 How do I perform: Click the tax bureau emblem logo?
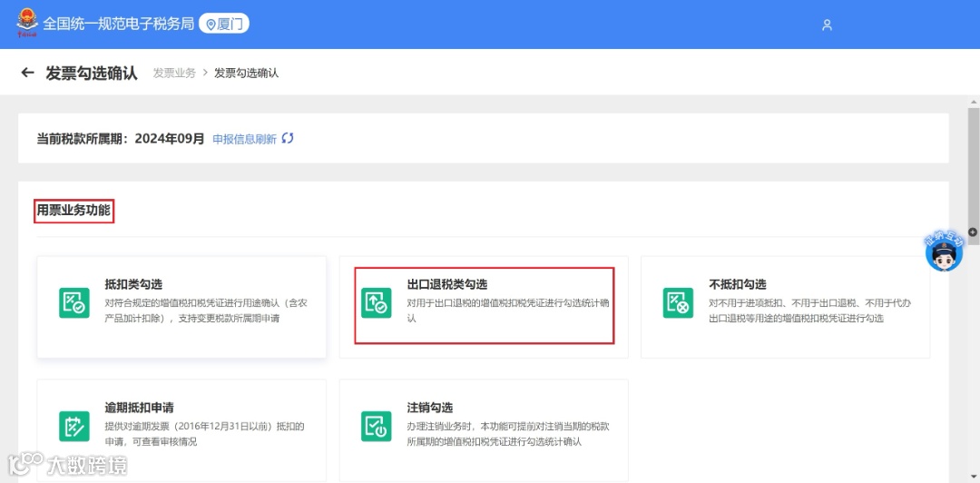pos(27,23)
